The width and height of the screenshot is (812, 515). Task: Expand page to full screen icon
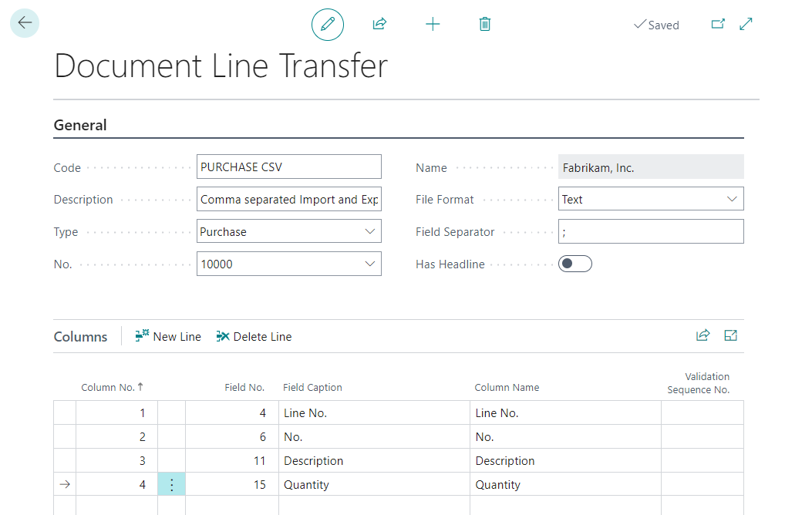(746, 25)
